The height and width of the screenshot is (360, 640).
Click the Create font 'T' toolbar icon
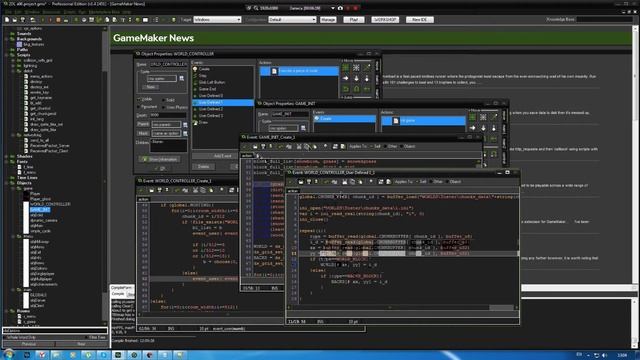pos(122,20)
